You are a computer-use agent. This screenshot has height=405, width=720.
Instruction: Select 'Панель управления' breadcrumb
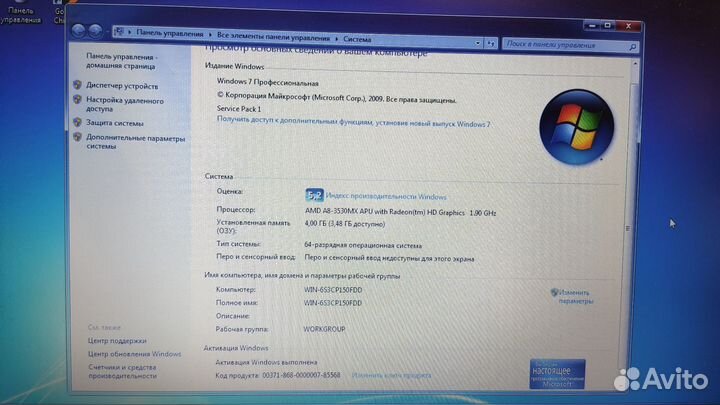pyautogui.click(x=169, y=34)
